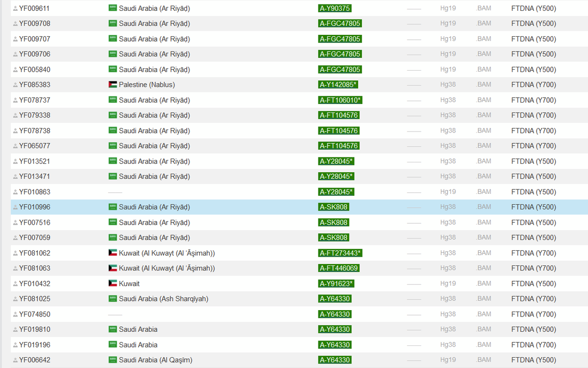
Task: Click the person icon next to YF074850
Action: (x=14, y=314)
